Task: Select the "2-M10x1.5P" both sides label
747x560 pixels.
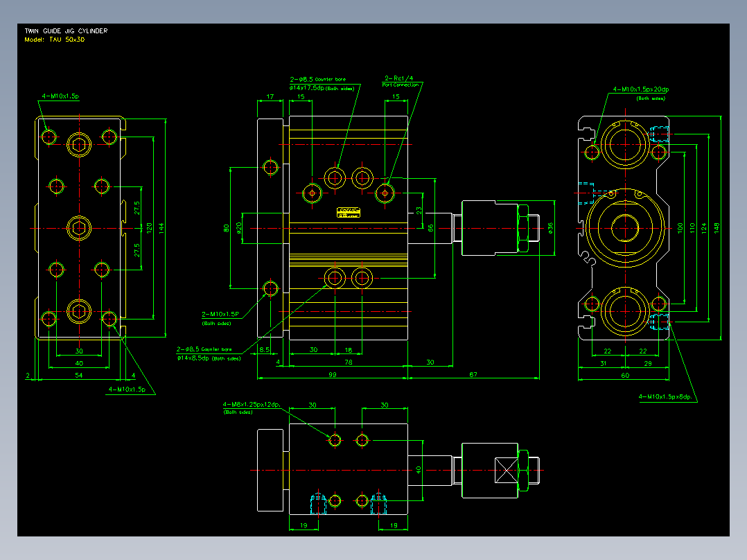Action: coord(220,314)
